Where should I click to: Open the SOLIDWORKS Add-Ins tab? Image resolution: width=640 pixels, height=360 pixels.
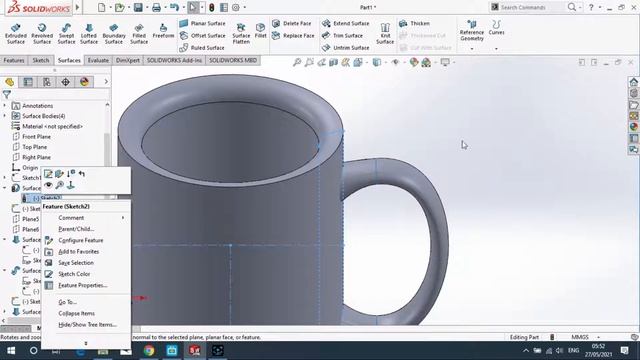174,60
